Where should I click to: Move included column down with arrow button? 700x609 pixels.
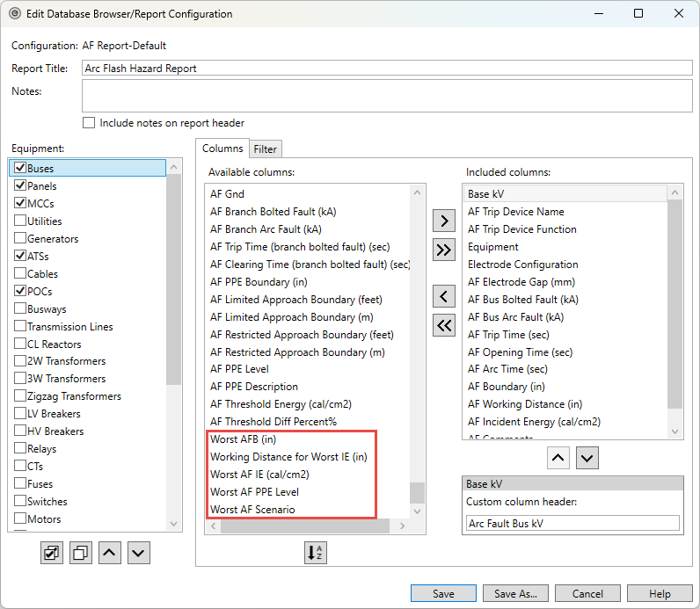(x=587, y=458)
